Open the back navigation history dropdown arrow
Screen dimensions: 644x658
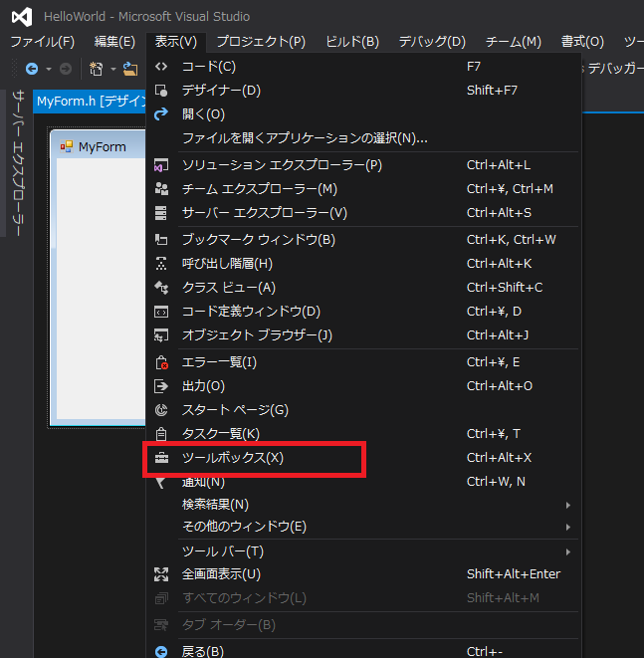[49, 69]
